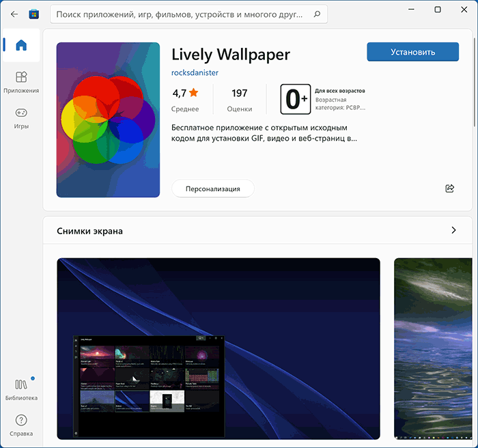Click the Lively Wallpaper app logo
478x448 pixels.
pos(108,120)
